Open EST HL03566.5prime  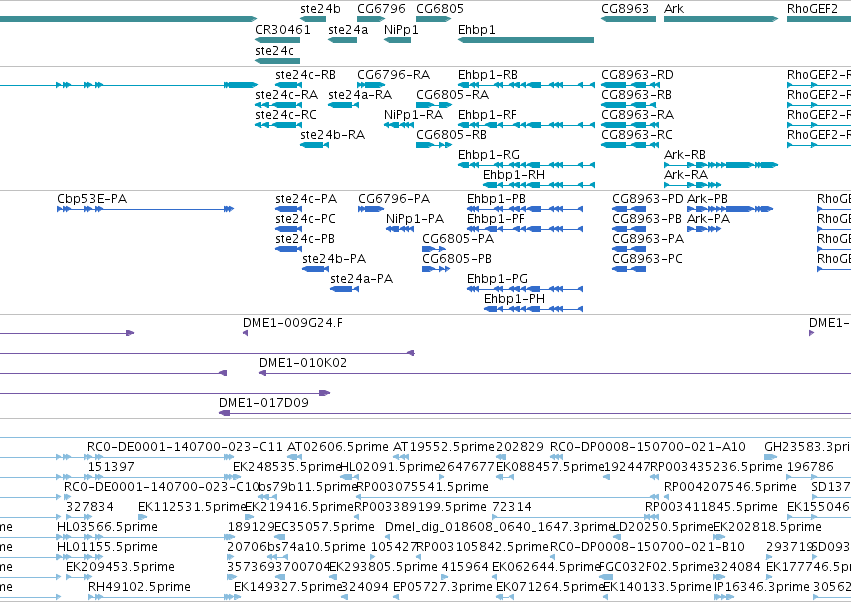pyautogui.click(x=107, y=527)
